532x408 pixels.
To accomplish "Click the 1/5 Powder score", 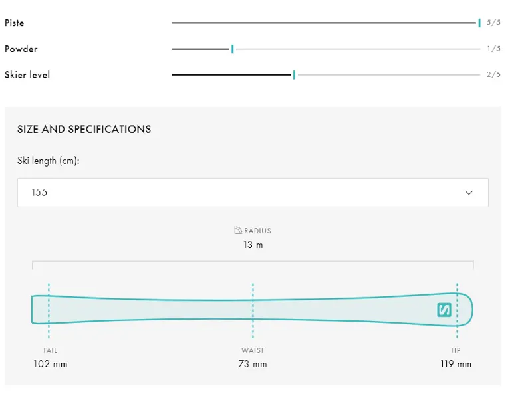I will [493, 49].
